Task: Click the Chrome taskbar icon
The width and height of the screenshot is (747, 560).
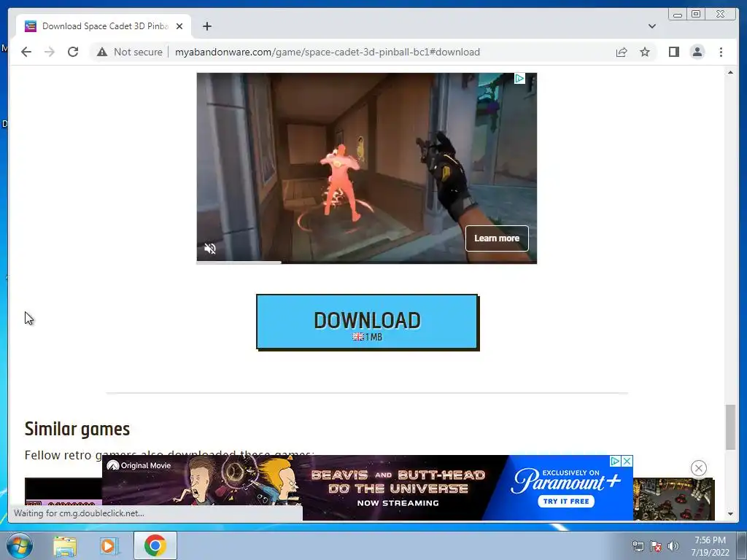Action: [x=155, y=545]
